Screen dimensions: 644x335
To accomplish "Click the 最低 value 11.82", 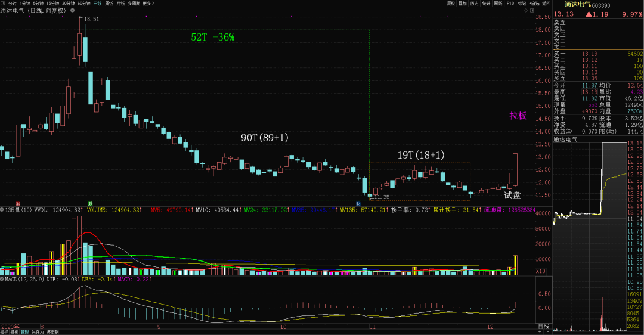I will (589, 98).
